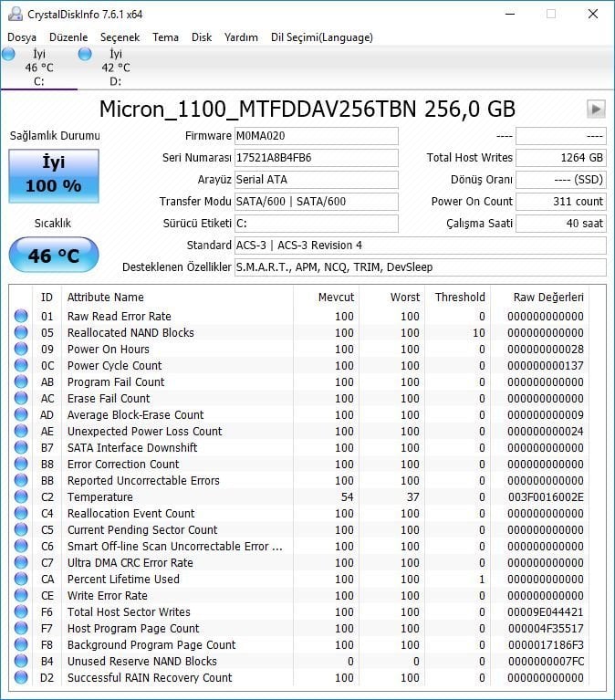The height and width of the screenshot is (700, 615).
Task: Select the Host Program Page Count row
Action: coord(300,628)
